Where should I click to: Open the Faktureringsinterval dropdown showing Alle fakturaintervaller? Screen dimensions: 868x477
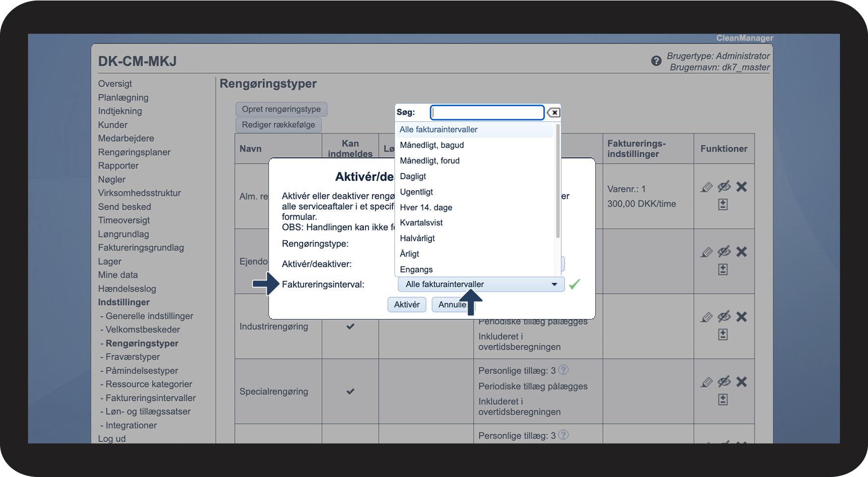point(481,284)
